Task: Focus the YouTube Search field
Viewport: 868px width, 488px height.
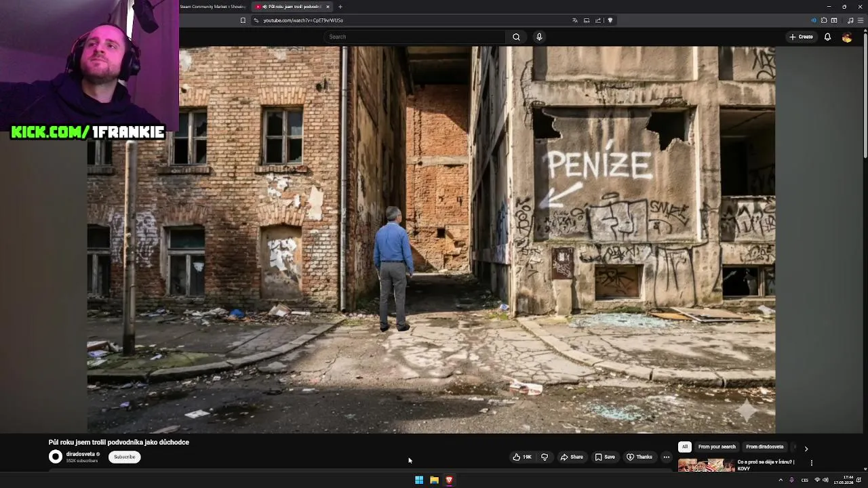Action: click(x=414, y=37)
